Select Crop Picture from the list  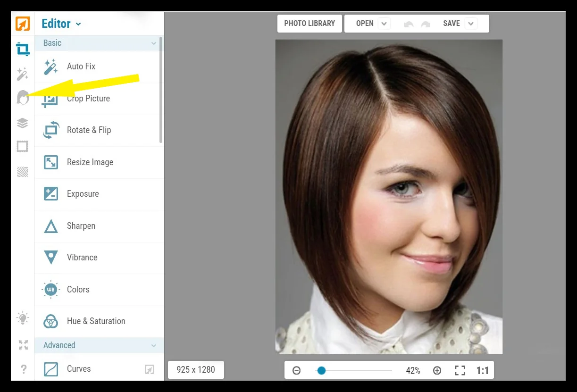[88, 99]
